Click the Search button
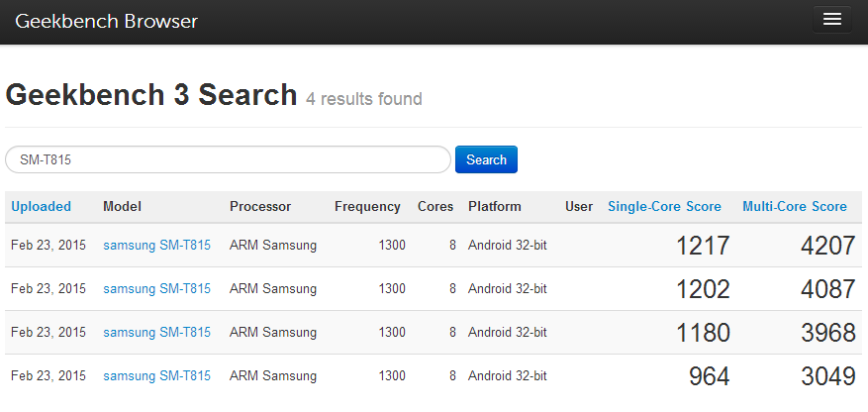 tap(486, 159)
